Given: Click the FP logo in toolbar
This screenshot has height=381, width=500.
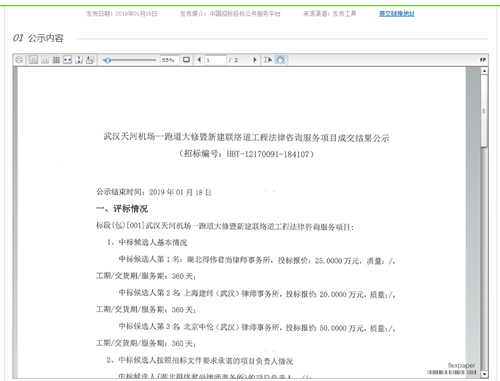Looking at the screenshot, I should [483, 60].
